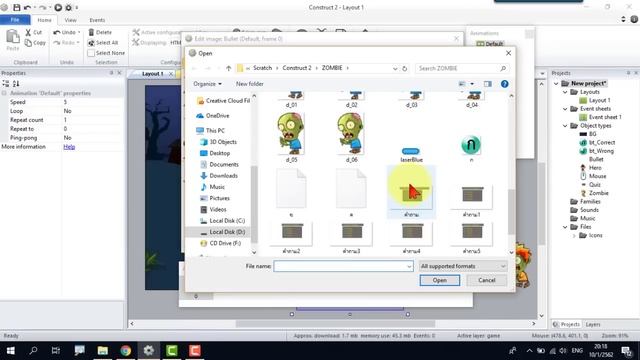The image size is (640, 360).
Task: Open the Organize dropdown menu
Action: [x=207, y=84]
